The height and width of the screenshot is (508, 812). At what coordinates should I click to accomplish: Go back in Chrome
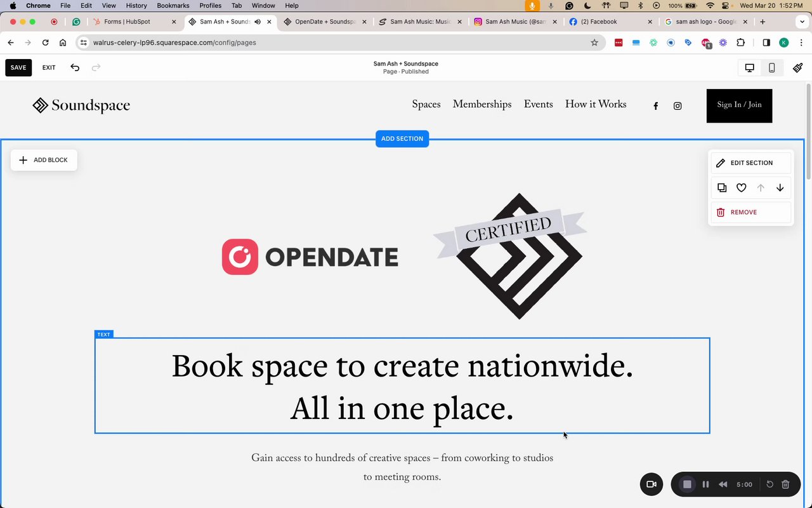click(11, 43)
